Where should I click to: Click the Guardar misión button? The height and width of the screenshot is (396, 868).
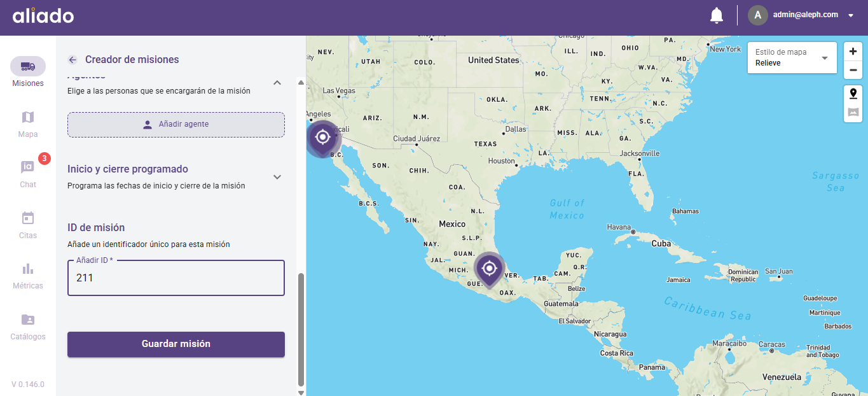pyautogui.click(x=176, y=344)
